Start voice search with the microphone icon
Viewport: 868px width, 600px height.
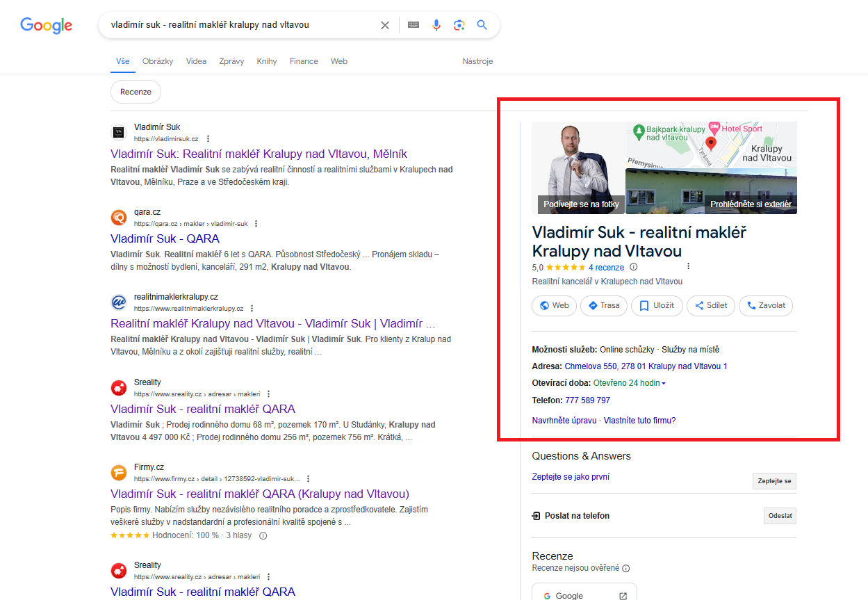436,25
